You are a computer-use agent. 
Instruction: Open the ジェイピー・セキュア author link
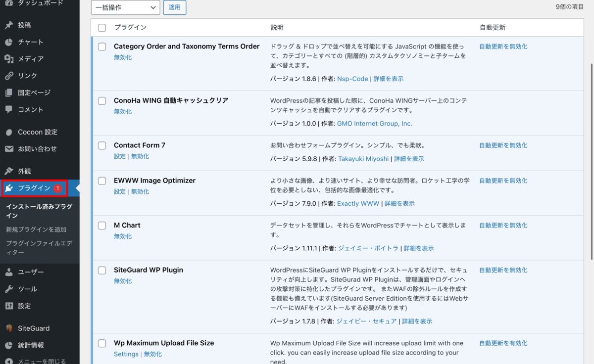(x=366, y=321)
